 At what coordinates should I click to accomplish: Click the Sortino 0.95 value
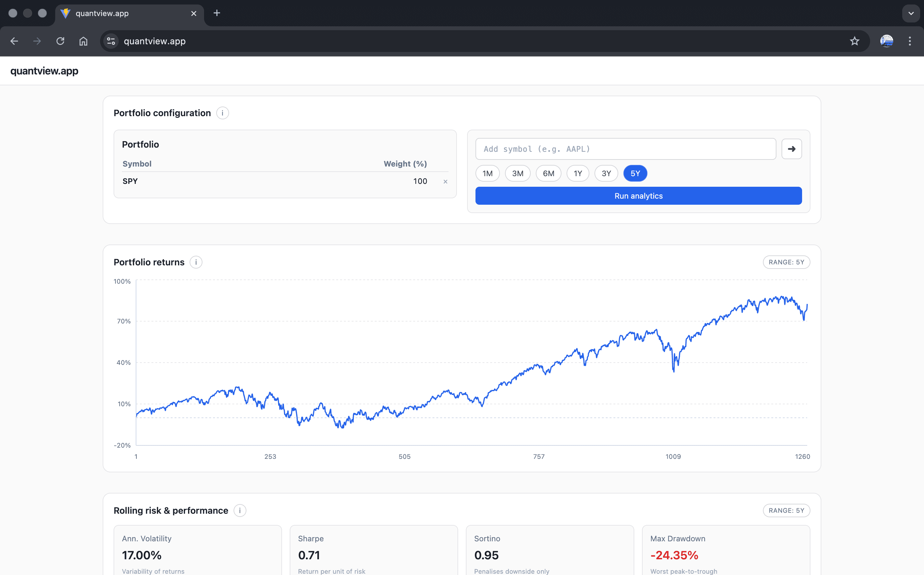coord(486,555)
